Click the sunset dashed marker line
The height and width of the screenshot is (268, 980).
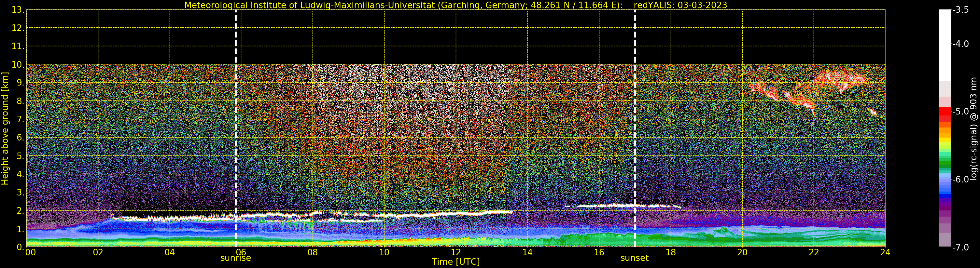(x=635, y=128)
